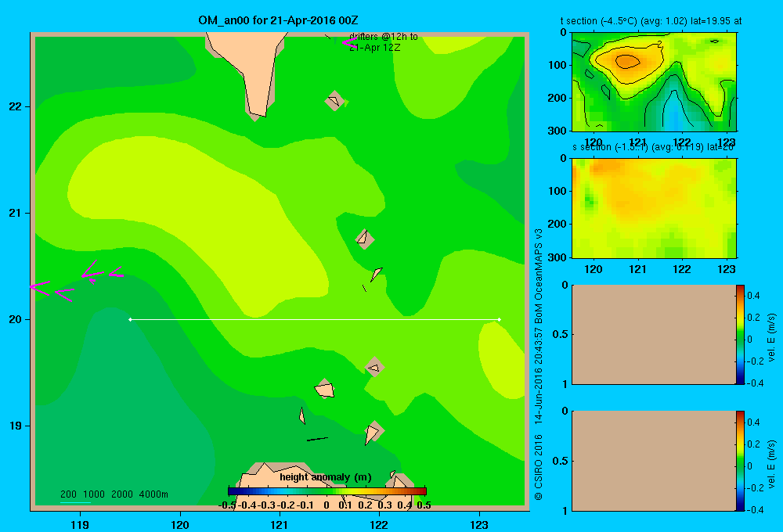Image resolution: width=783 pixels, height=532 pixels.
Task: Click latitude label 21 on map axis
Action: coord(15,213)
